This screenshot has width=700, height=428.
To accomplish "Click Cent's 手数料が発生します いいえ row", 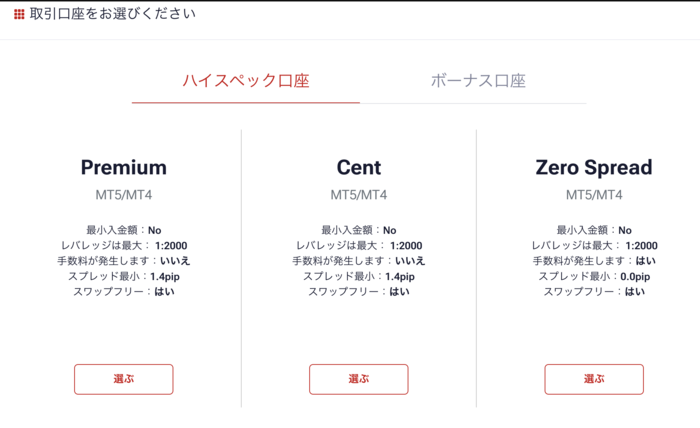I will (358, 261).
